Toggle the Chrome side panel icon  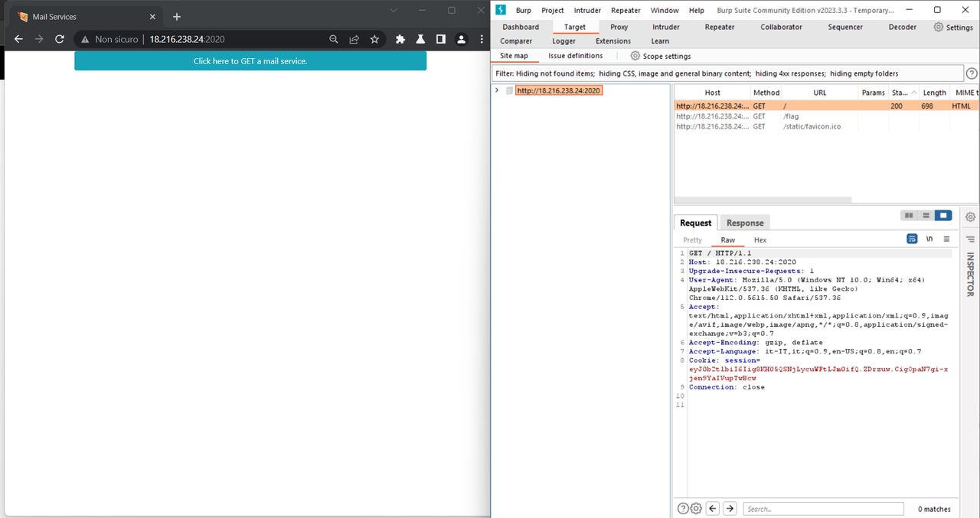pyautogui.click(x=441, y=39)
